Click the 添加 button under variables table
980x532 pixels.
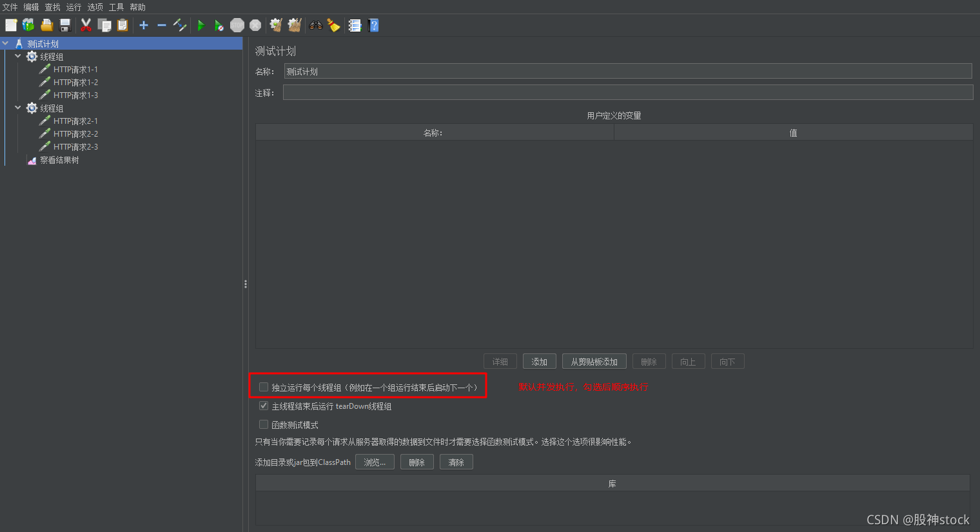click(540, 362)
